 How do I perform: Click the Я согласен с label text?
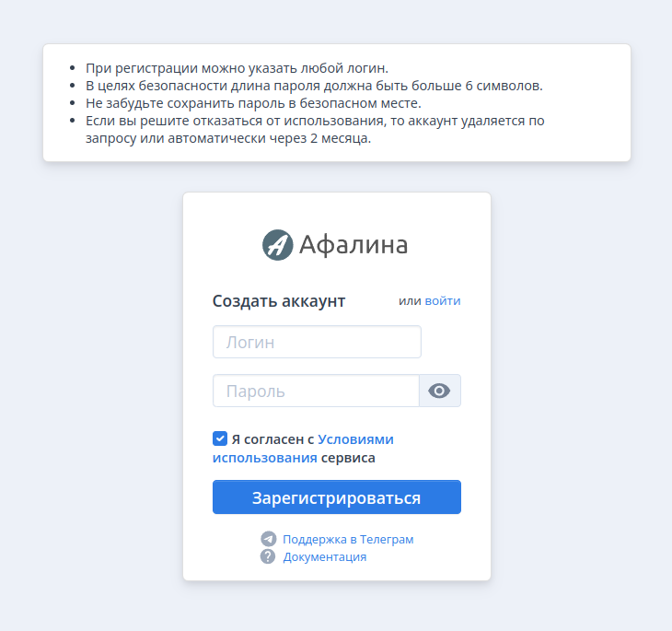pyautogui.click(x=273, y=439)
